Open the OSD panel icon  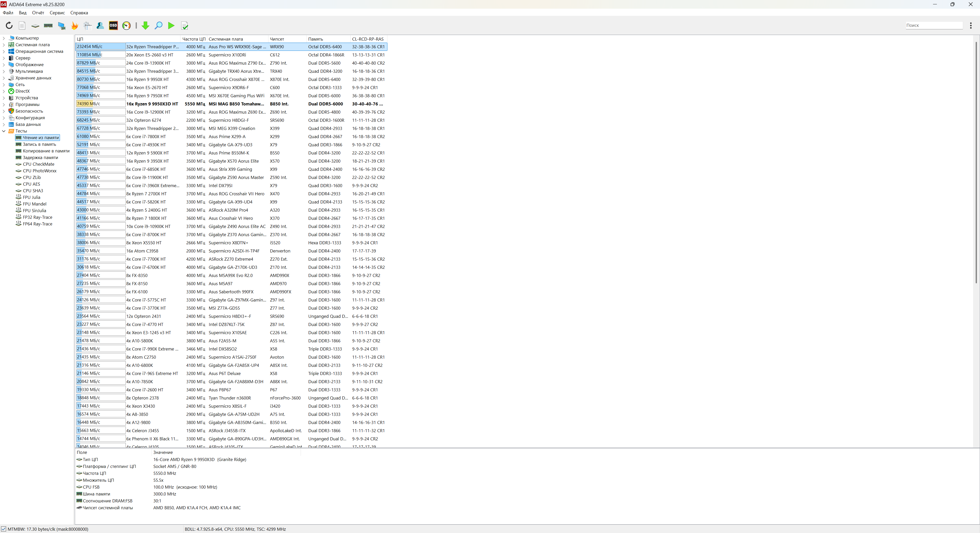113,26
